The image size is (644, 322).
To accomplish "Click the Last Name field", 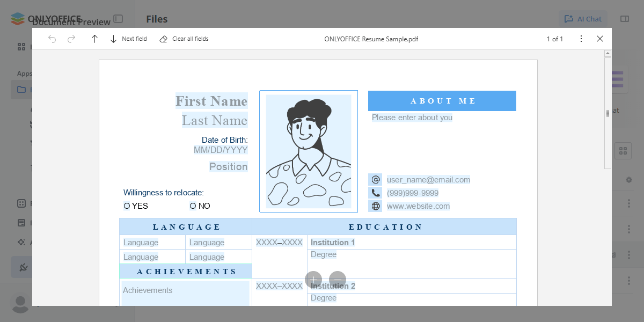I will 215,120.
